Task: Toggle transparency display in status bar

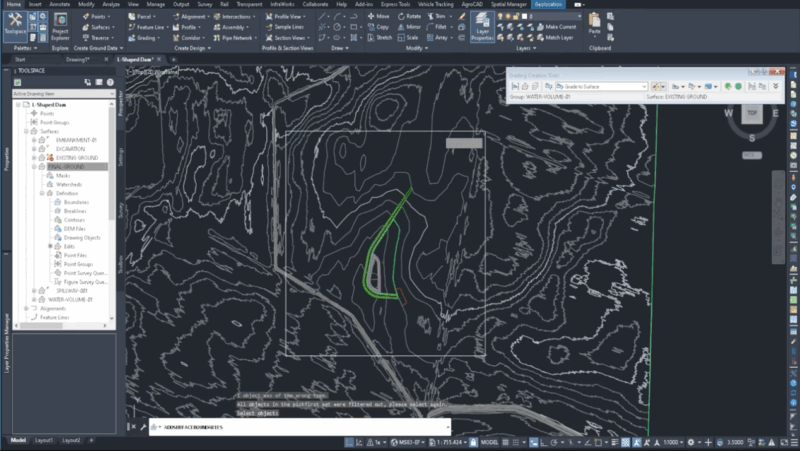Action: (626, 442)
